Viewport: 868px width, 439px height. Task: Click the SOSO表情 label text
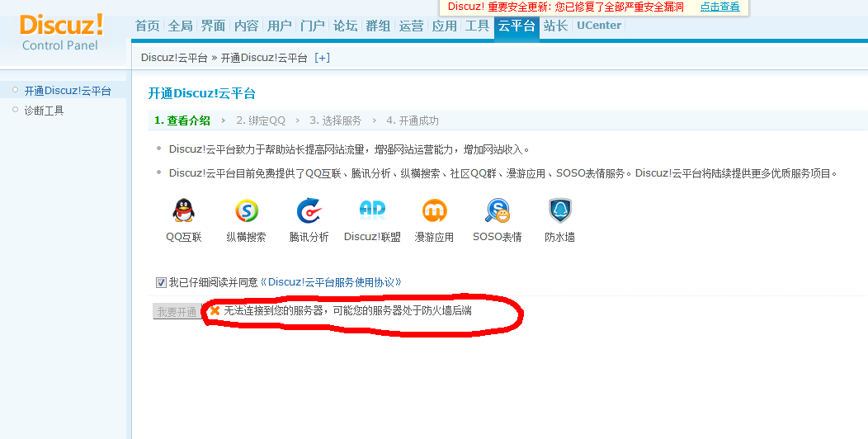(497, 237)
